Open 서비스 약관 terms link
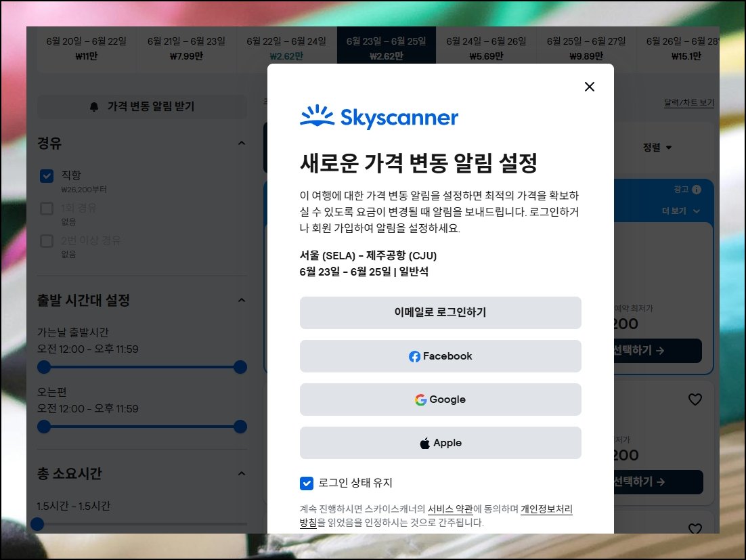The image size is (746, 560). click(x=450, y=509)
